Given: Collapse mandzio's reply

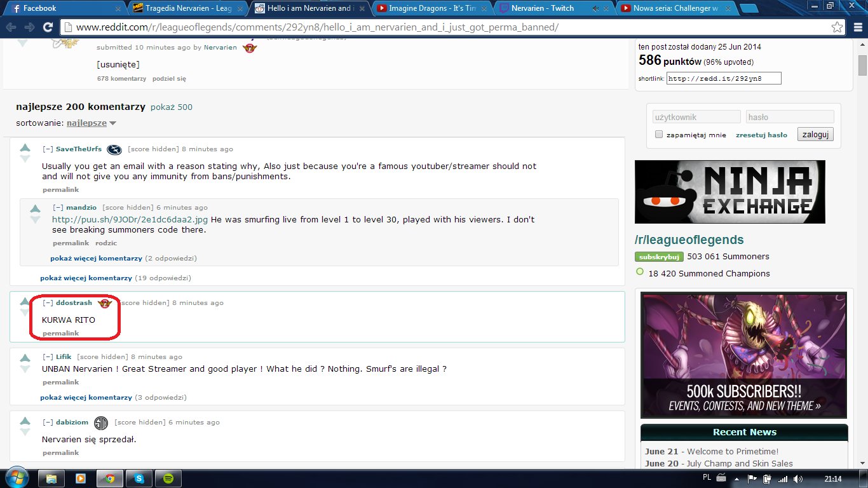Looking at the screenshot, I should click(58, 207).
